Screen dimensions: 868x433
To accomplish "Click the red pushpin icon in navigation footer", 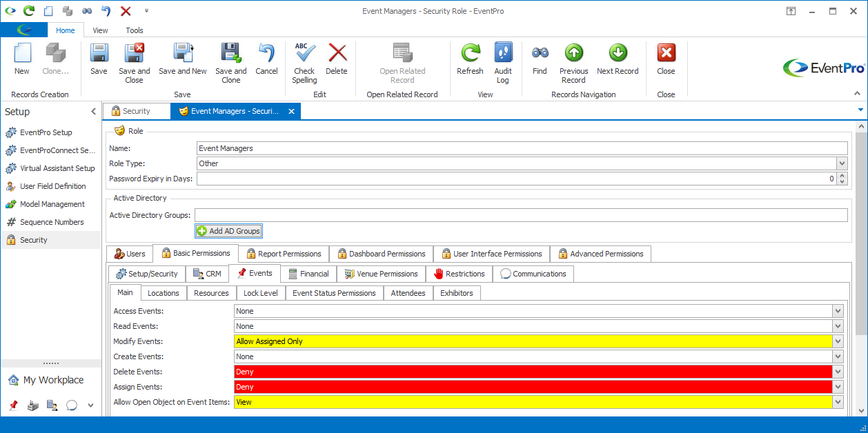I will click(x=13, y=405).
